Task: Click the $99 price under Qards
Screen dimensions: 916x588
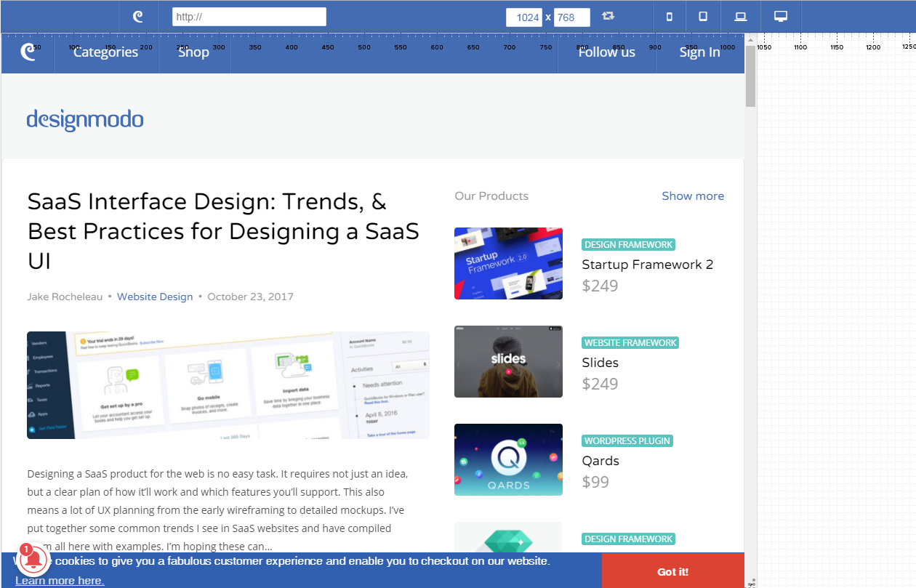Action: click(595, 482)
